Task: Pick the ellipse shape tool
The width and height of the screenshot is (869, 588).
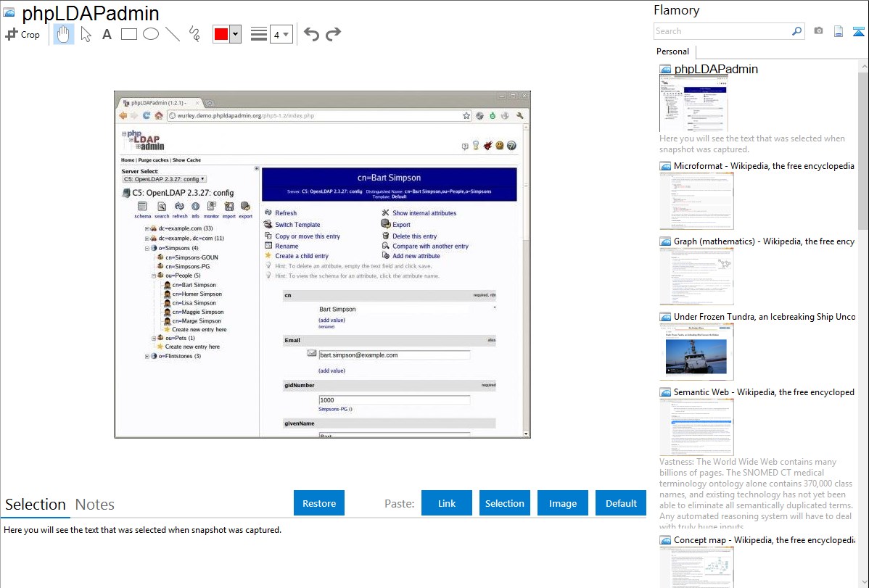Action: click(x=151, y=34)
